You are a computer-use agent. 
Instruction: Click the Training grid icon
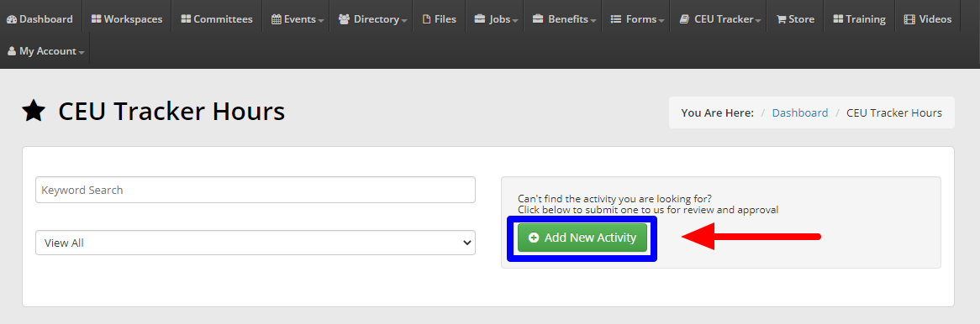pyautogui.click(x=838, y=19)
